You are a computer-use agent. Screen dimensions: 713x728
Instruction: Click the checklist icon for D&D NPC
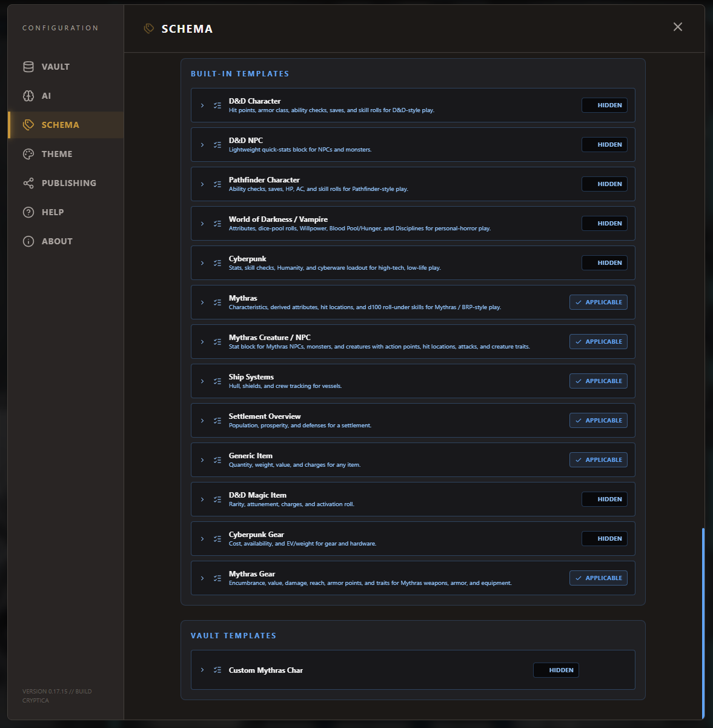217,145
